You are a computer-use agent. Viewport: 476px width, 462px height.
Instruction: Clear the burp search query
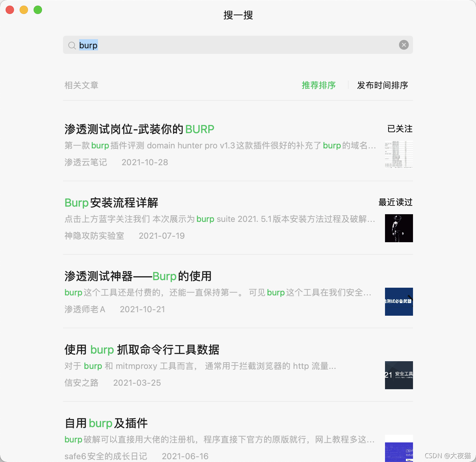coord(404,45)
